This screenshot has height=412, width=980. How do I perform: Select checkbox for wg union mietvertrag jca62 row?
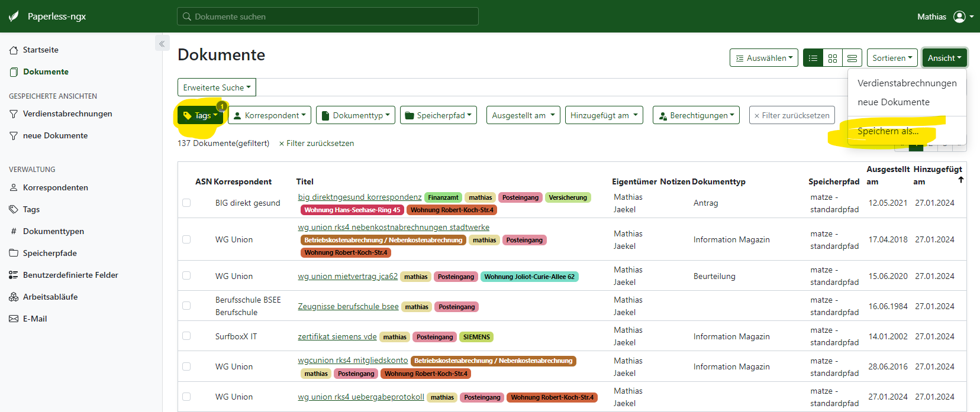tap(186, 275)
